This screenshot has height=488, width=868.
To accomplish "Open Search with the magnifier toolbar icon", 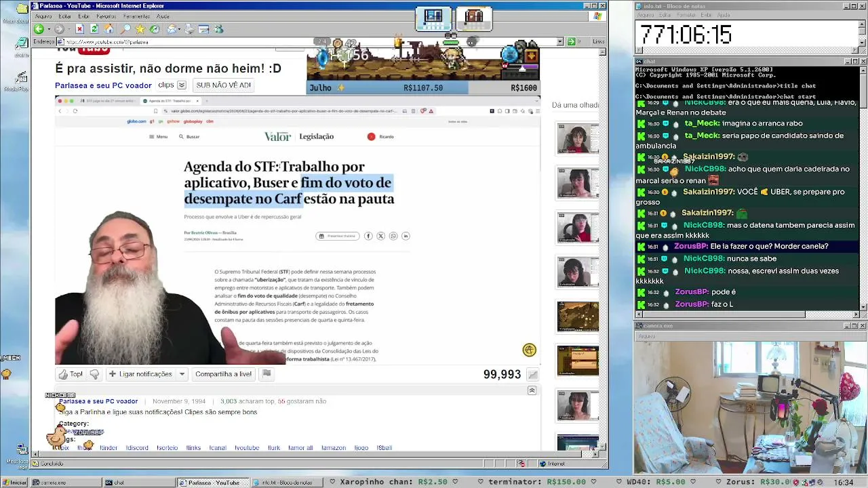I will point(125,29).
